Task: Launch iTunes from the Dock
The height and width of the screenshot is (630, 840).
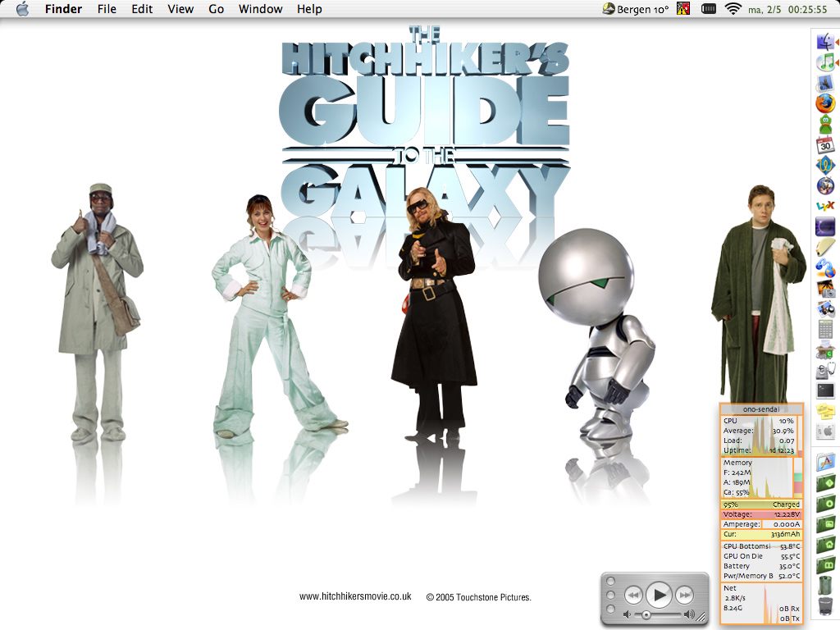Action: (x=825, y=62)
